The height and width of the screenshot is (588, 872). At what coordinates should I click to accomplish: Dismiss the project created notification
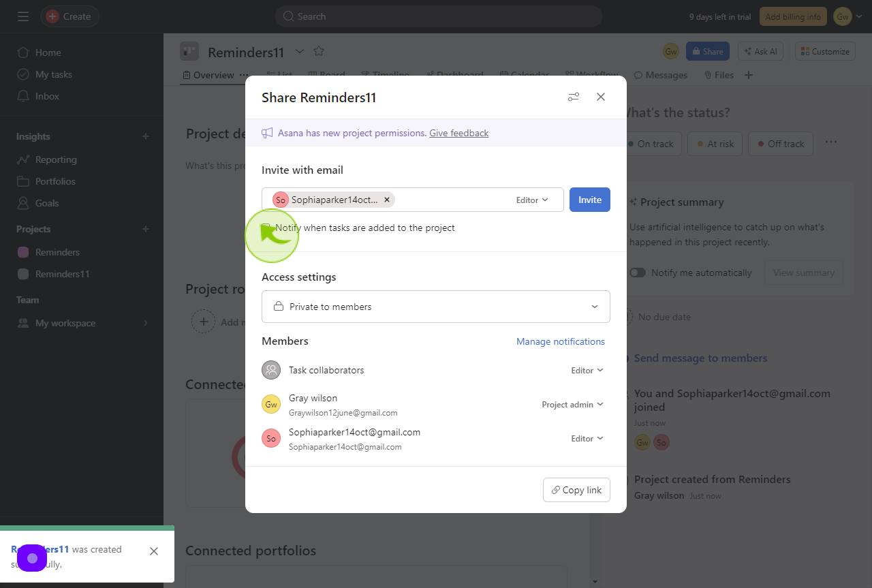(154, 551)
